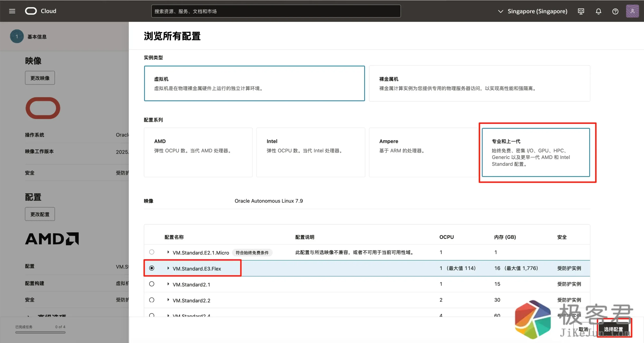
Task: Click the 更改映像 button
Action: click(x=40, y=78)
